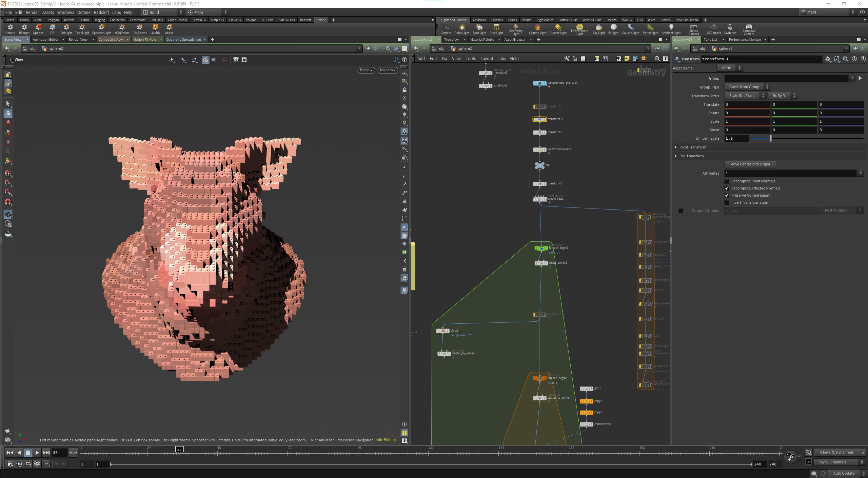Click the timeline range slider bar
This screenshot has width=868, height=478.
pyautogui.click(x=431, y=464)
